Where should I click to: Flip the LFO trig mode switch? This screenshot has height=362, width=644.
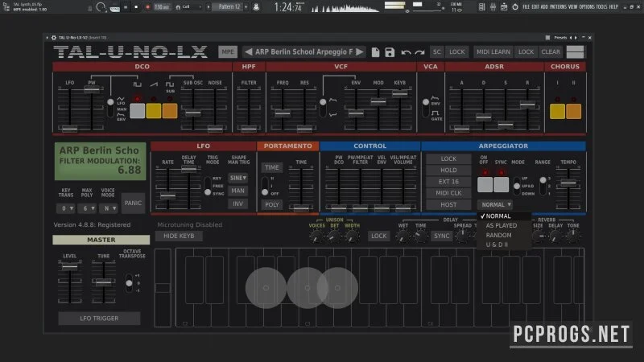click(x=208, y=186)
